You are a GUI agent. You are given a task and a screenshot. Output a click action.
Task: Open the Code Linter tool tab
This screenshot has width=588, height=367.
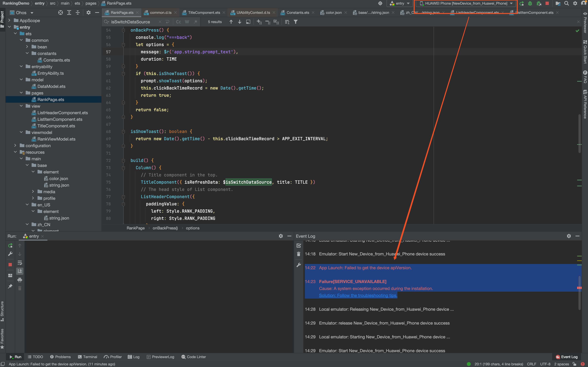click(193, 357)
